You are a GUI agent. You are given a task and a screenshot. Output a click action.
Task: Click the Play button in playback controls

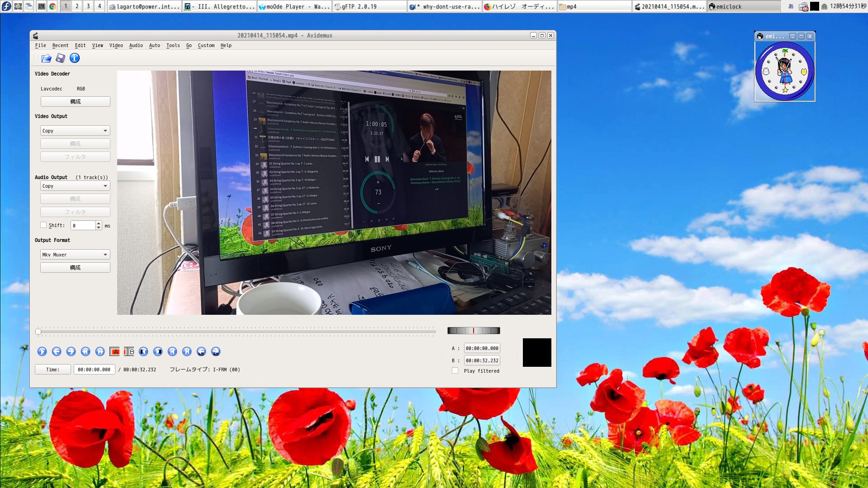click(x=42, y=351)
